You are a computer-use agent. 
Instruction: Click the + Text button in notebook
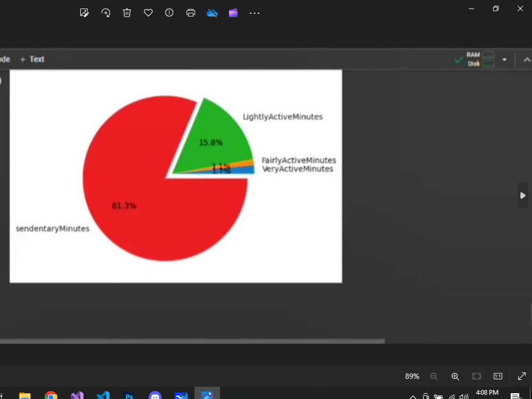pos(32,60)
